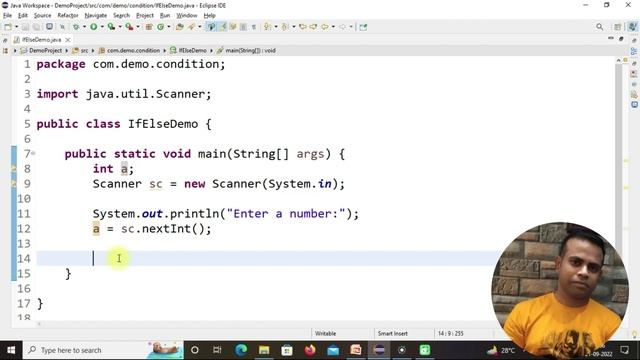Select the Java perspective button

coord(632,27)
